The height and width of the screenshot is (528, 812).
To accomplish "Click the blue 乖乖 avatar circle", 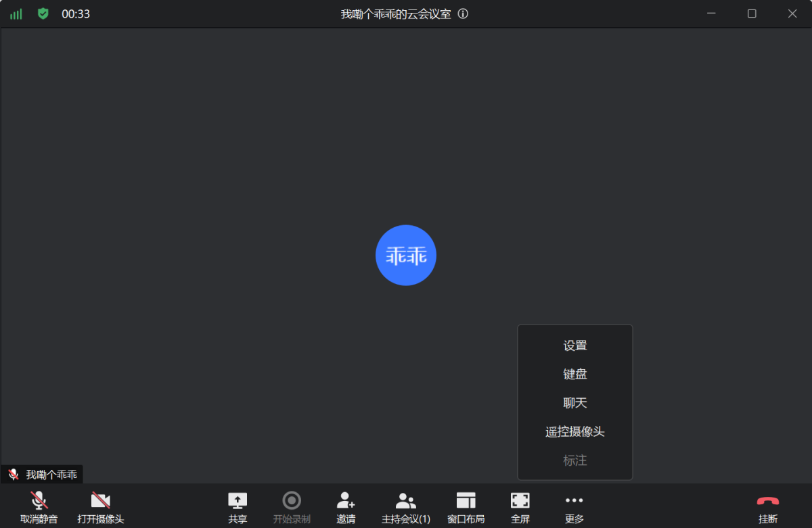I will [x=406, y=256].
